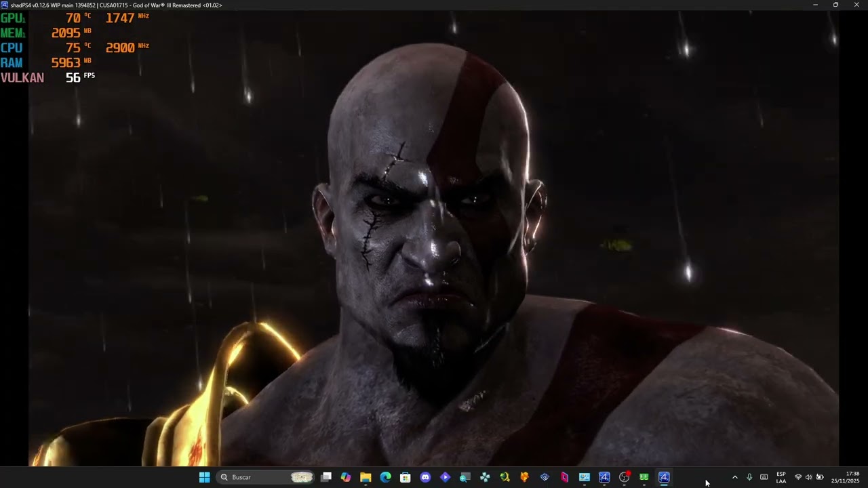Open the yellow-green taskbar app icon
The height and width of the screenshot is (488, 868).
coord(505,477)
